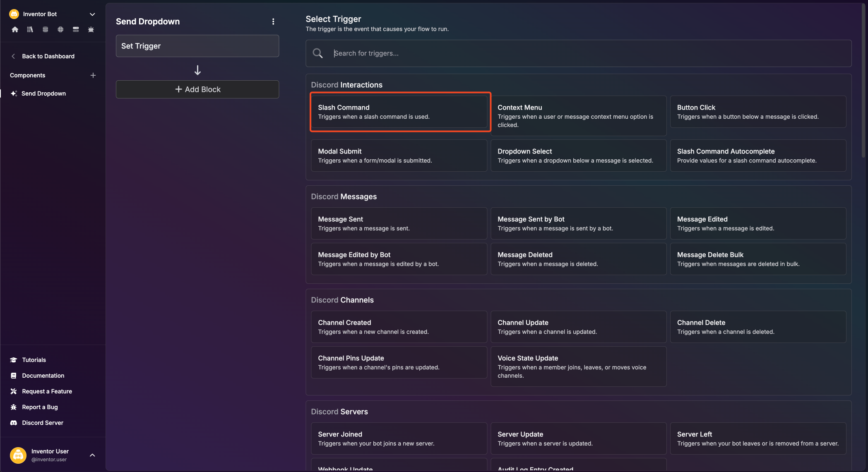Open the server rack icon

click(76, 29)
